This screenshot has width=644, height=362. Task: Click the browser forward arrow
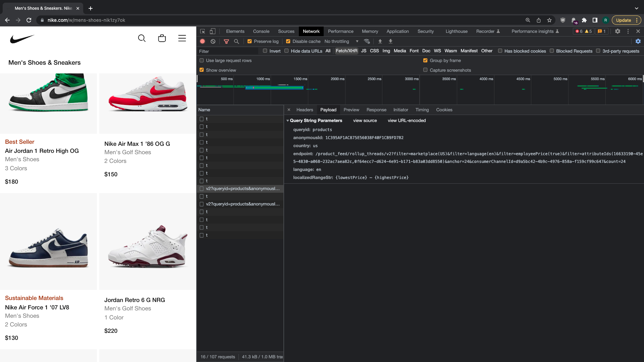click(x=18, y=20)
